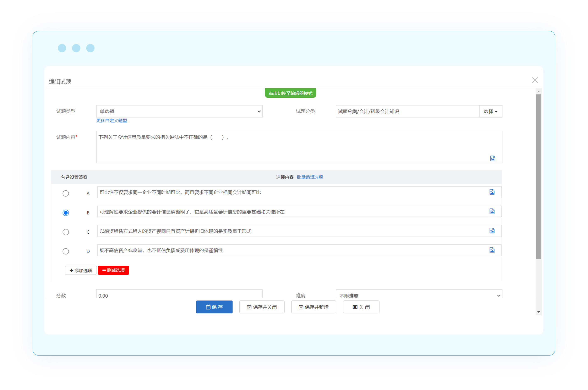This screenshot has height=390, width=588.
Task: Click 点击切换至编辑器模式 green tab
Action: point(290,93)
